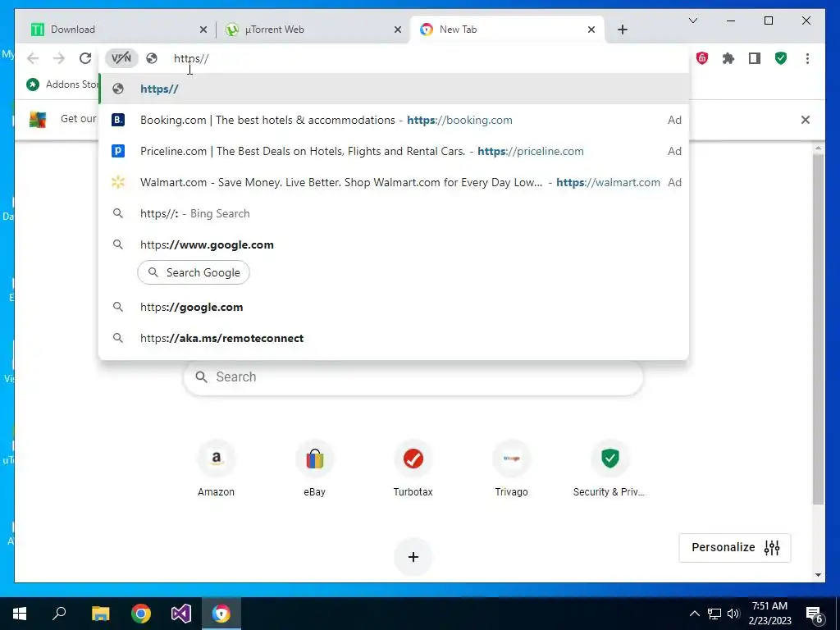Open the red shield ad blocker extension

pyautogui.click(x=702, y=58)
